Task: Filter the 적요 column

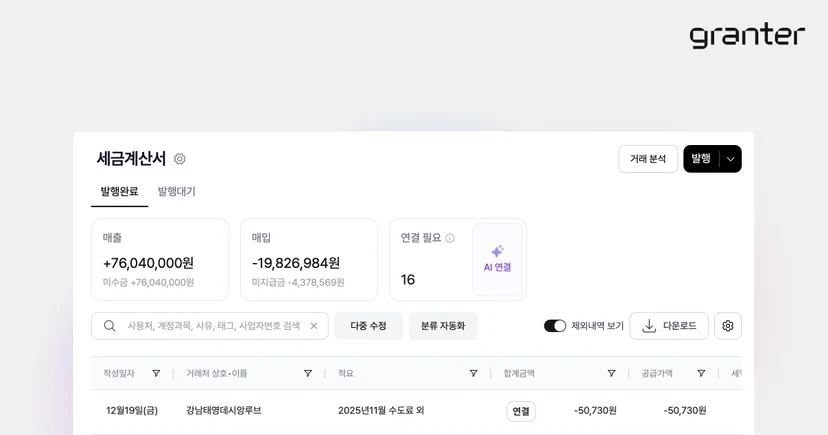Action: point(474,373)
